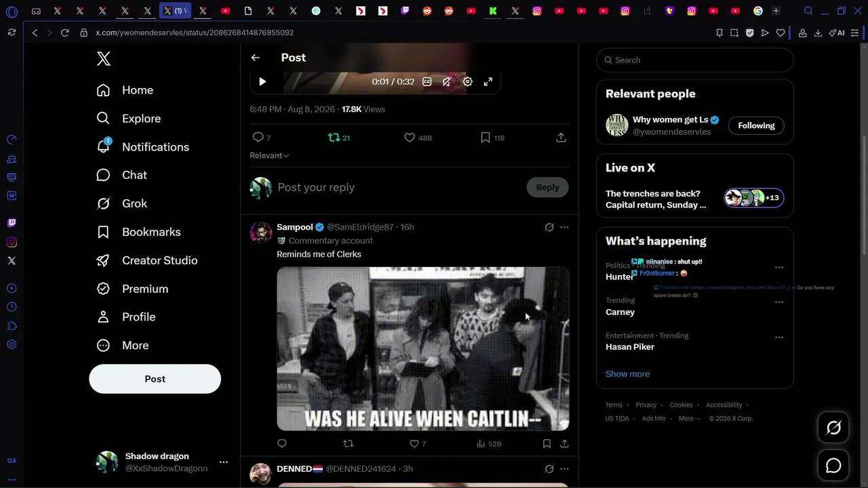The width and height of the screenshot is (868, 488).
Task: Open the Carney trending topic
Action: pos(620,312)
